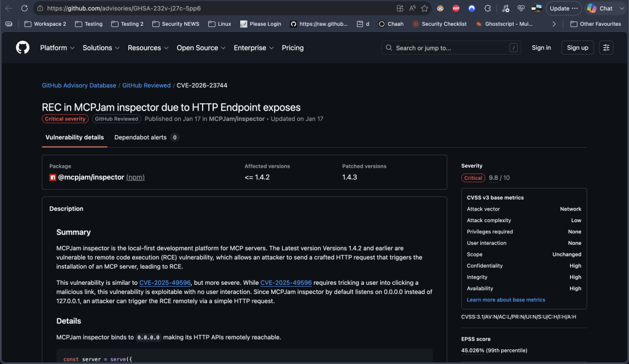
Task: Open the bookmark labelled d
Action: (x=363, y=24)
